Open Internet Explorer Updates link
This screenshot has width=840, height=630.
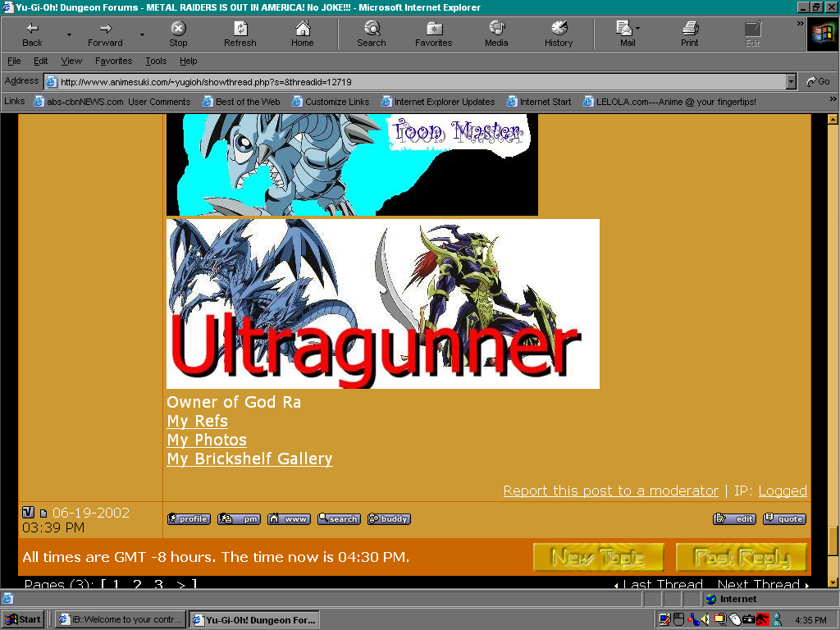[438, 102]
